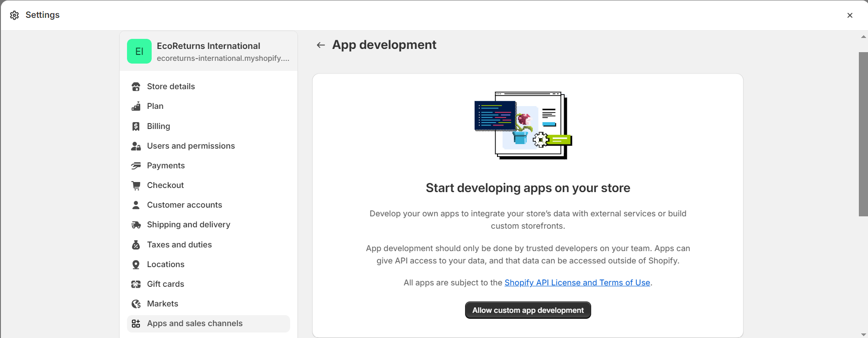868x338 pixels.
Task: Click the Billing receipt icon
Action: 136,126
